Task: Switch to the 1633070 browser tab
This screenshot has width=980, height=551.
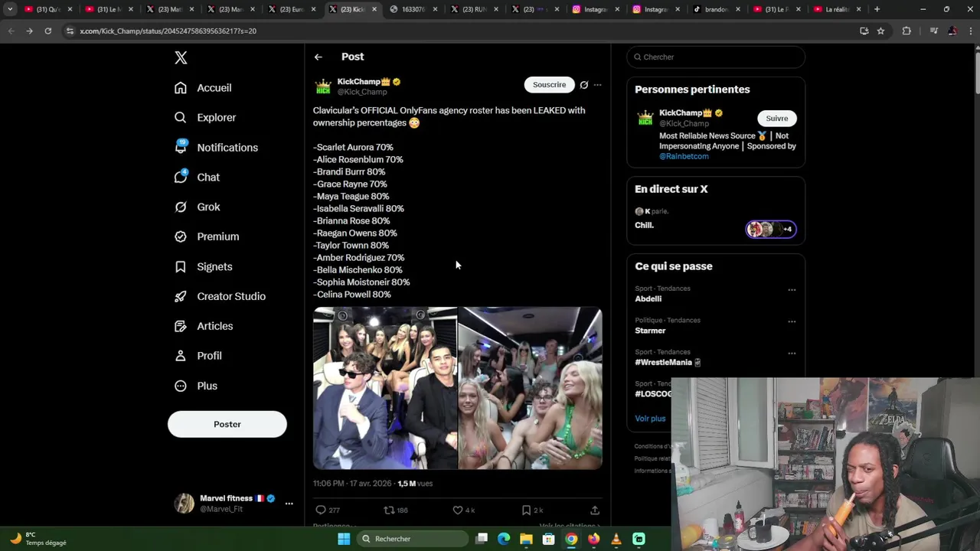Action: tap(412, 9)
